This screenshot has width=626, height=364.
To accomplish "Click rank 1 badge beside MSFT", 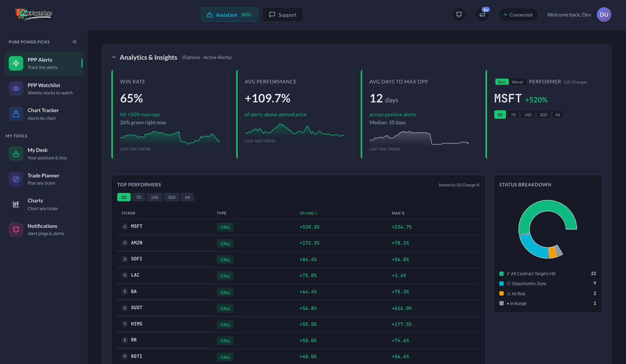I will tap(125, 226).
